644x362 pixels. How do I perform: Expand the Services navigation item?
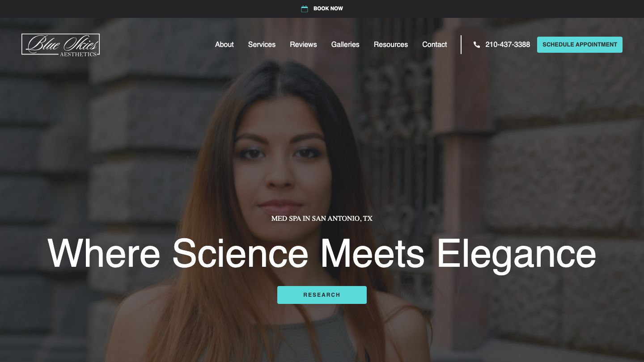pyautogui.click(x=262, y=45)
